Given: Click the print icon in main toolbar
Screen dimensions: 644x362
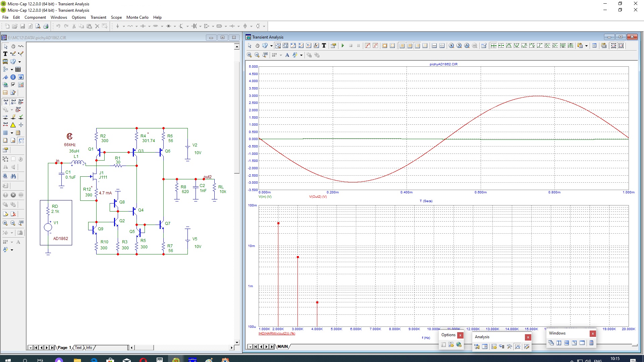Looking at the screenshot, I should tap(46, 26).
